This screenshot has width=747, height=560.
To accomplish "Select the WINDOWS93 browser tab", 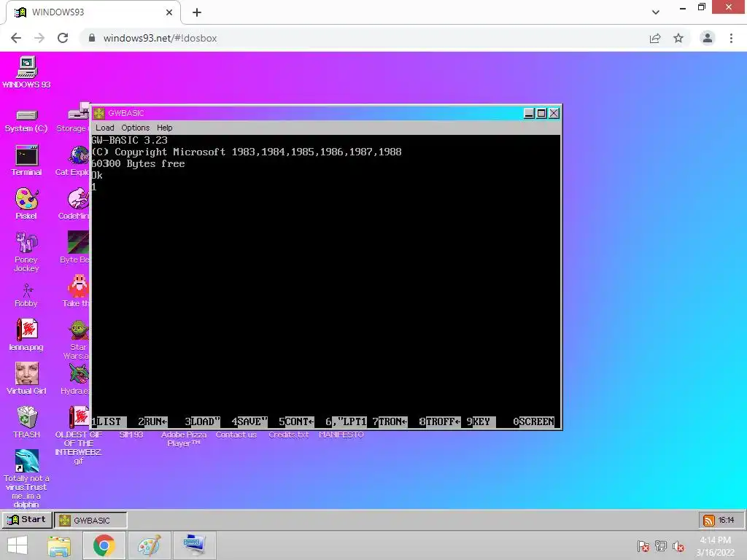I will pos(93,12).
